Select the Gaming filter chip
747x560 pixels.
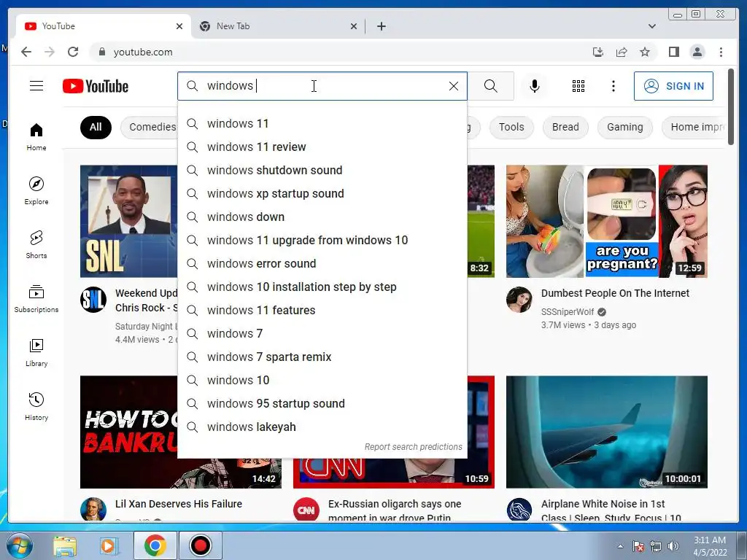point(625,127)
